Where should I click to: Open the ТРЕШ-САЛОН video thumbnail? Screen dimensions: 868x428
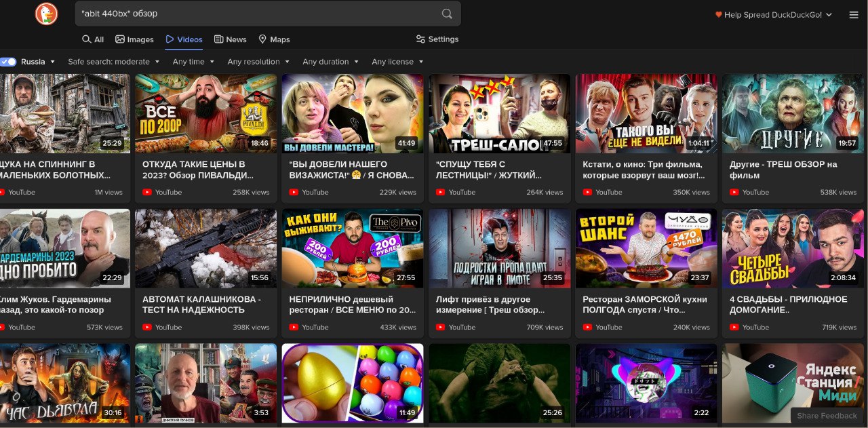(499, 113)
